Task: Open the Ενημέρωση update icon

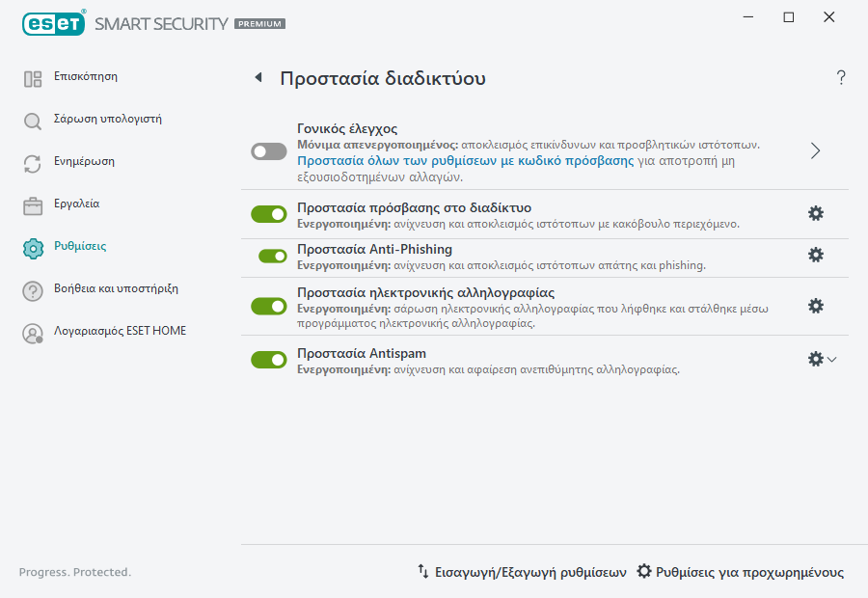Action: pyautogui.click(x=32, y=161)
